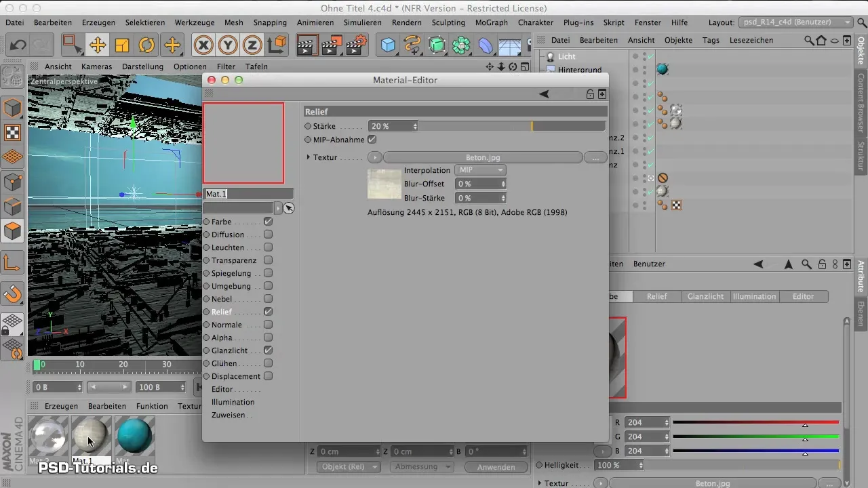Open the Editor entry in Material-Editor list
This screenshot has height=488, width=868.
[222, 389]
